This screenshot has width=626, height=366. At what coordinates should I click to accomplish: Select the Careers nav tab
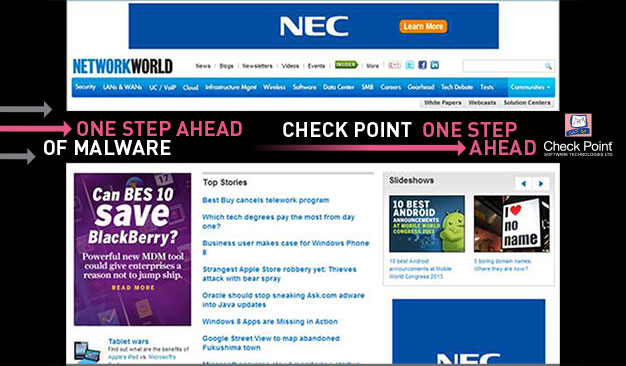(x=390, y=87)
